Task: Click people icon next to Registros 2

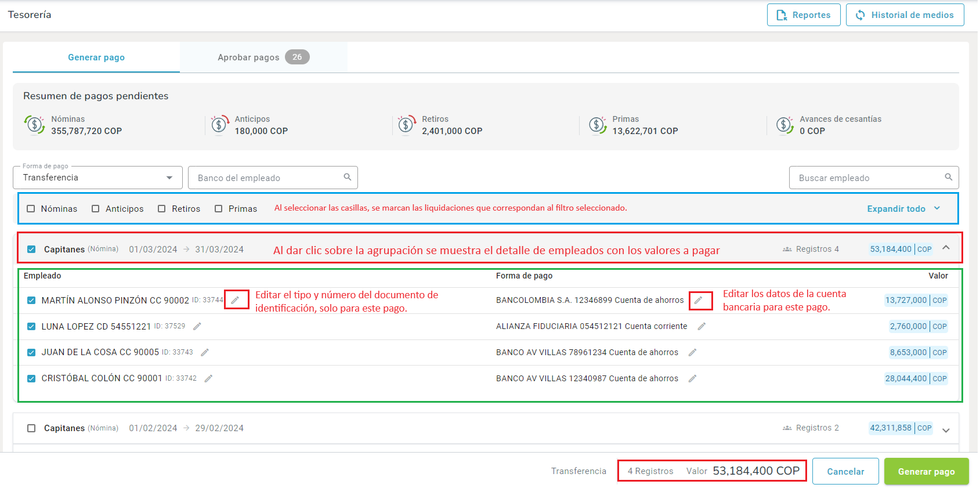Action: [x=787, y=428]
